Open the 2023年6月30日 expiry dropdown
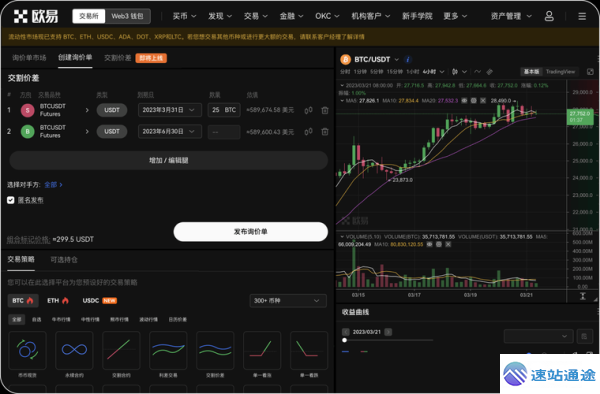Screen dimensions: 600x394 coord(170,132)
